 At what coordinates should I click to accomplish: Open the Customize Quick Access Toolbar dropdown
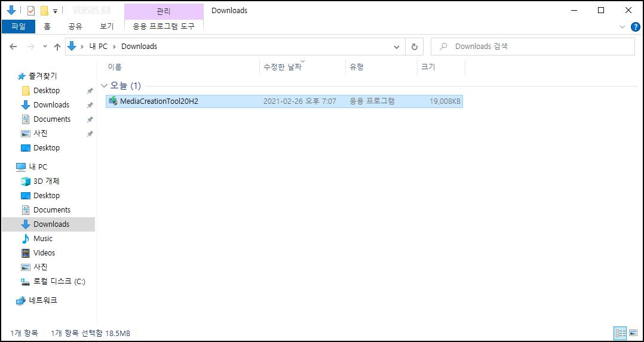55,11
